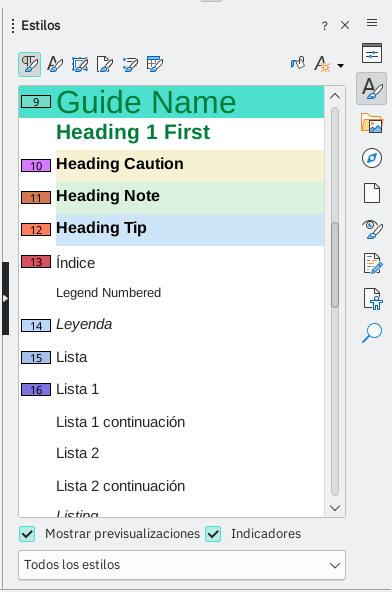The height and width of the screenshot is (592, 392).
Task: Select Heading Tip style
Action: [171, 230]
